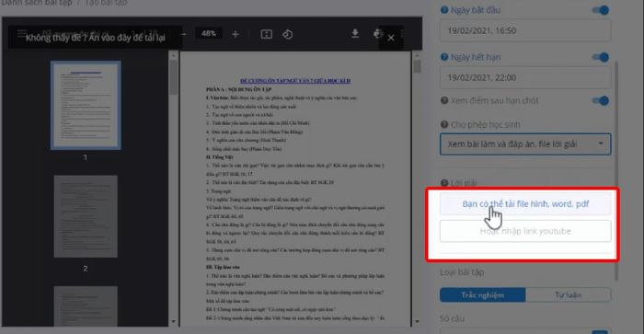The image size is (644, 334).
Task: Zoom out the PDF viewer
Action: [x=184, y=34]
